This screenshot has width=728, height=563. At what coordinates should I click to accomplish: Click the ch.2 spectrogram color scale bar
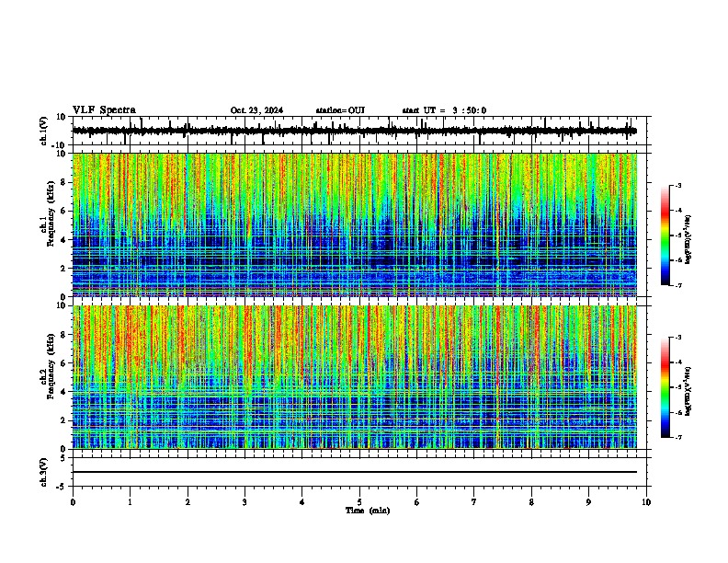click(665, 387)
